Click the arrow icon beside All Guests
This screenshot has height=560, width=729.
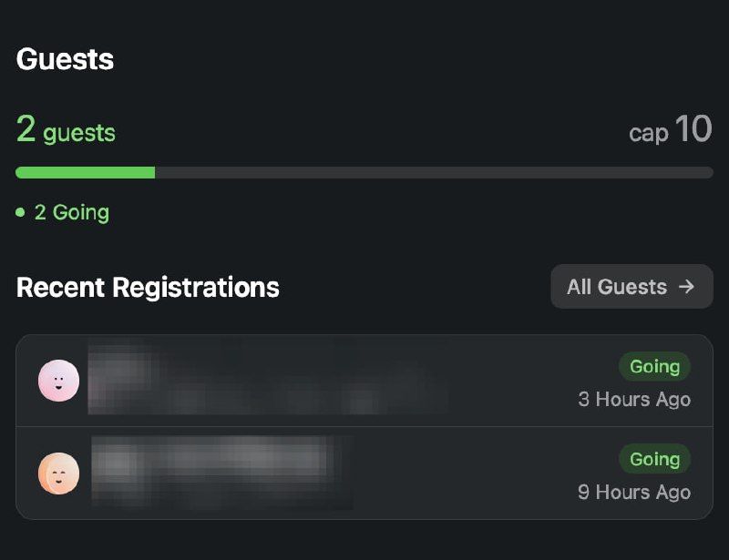(687, 287)
